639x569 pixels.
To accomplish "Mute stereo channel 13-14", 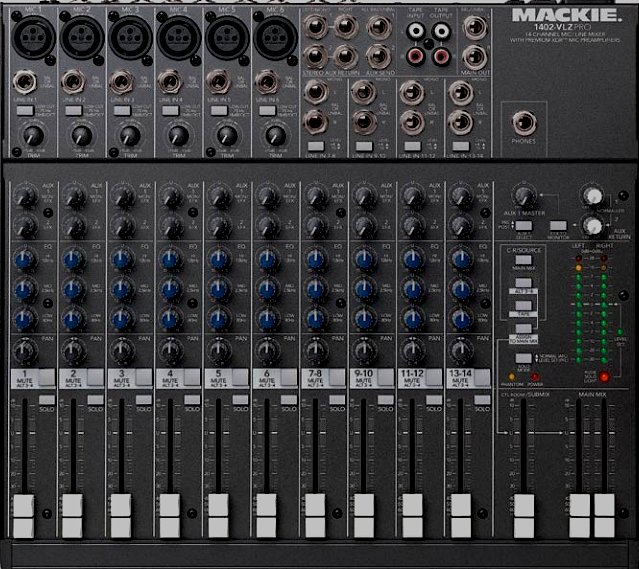I will pos(483,377).
